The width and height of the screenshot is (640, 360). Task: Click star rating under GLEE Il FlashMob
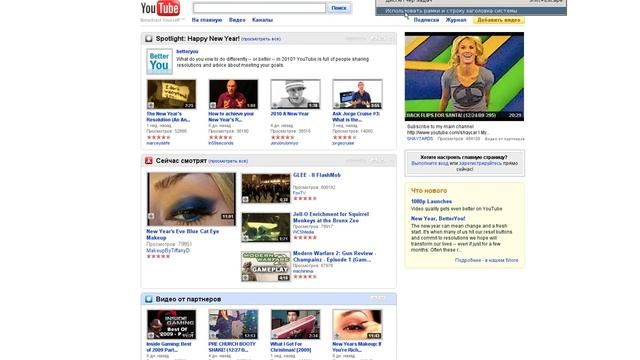304,198
